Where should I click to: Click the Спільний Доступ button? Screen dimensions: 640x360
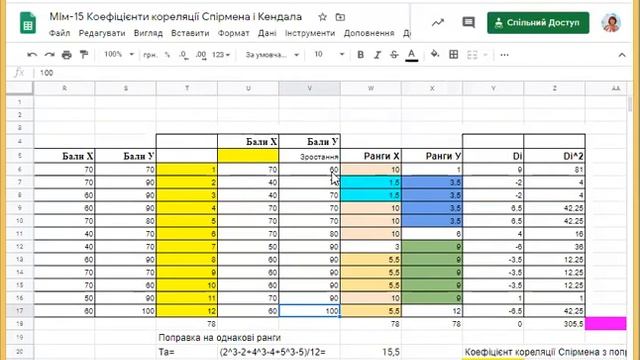tap(538, 23)
